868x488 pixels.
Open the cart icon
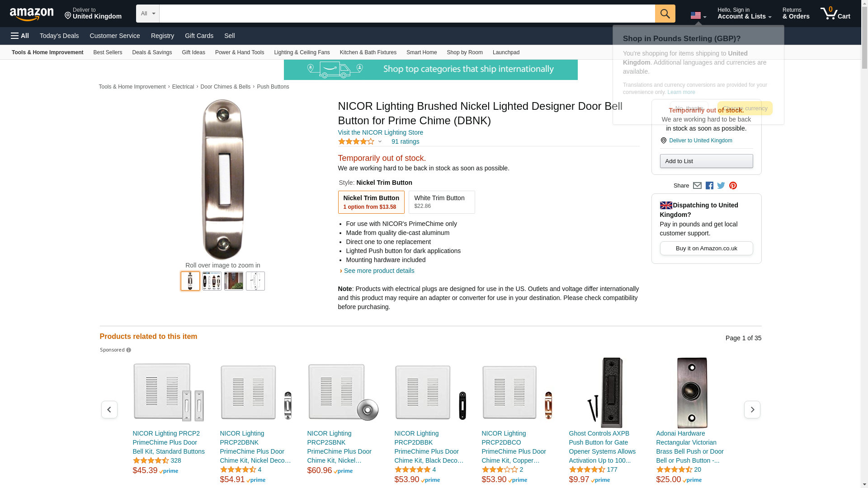tap(835, 14)
